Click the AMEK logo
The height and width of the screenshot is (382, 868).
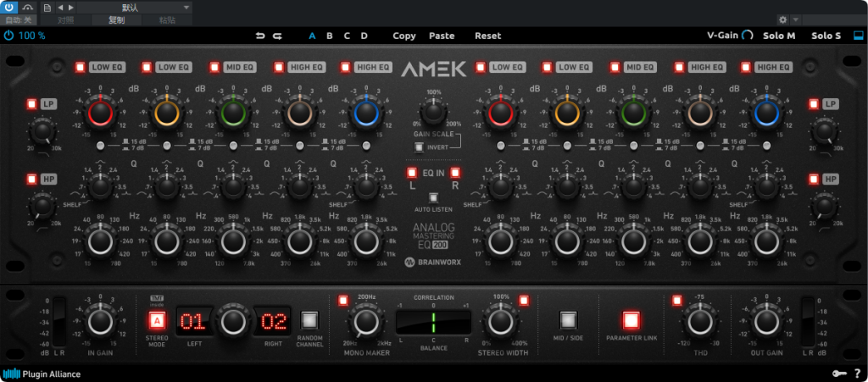pyautogui.click(x=433, y=69)
